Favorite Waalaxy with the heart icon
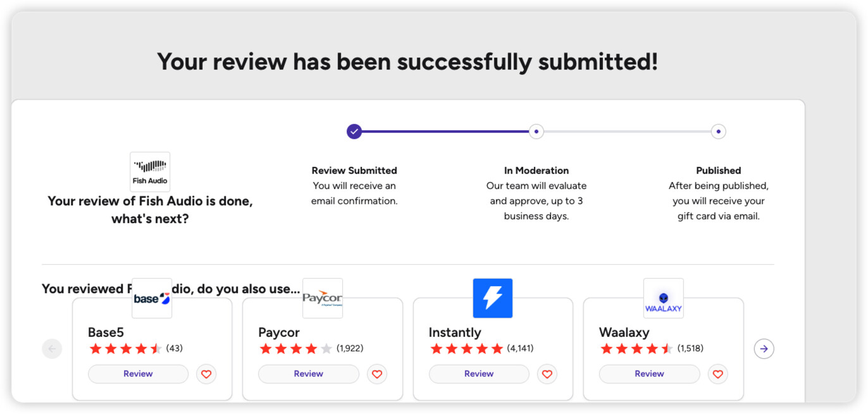The image size is (868, 414). pos(718,374)
